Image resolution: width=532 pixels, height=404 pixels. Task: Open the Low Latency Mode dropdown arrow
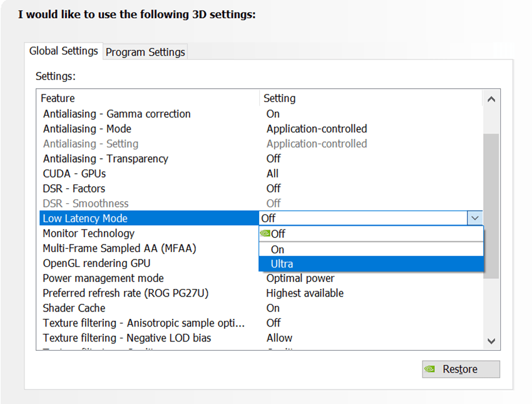[x=475, y=218]
